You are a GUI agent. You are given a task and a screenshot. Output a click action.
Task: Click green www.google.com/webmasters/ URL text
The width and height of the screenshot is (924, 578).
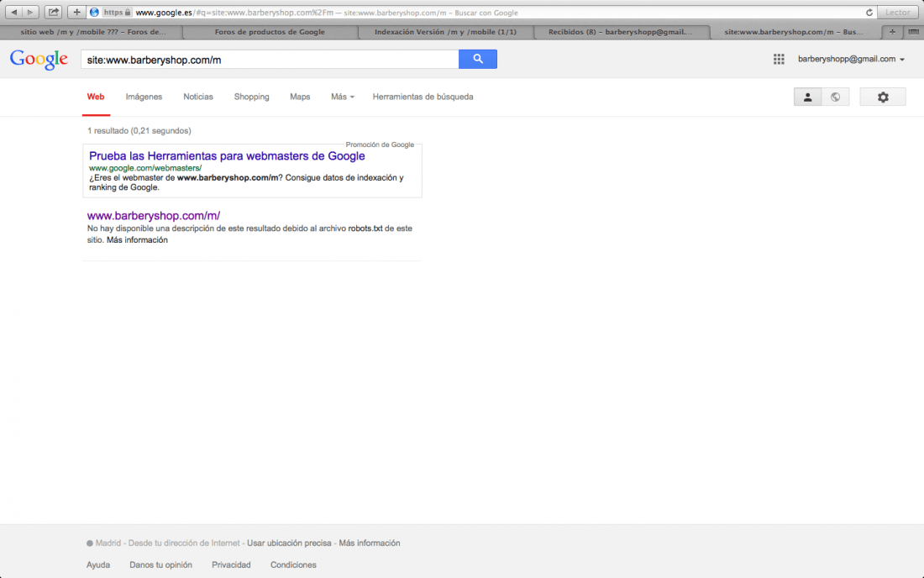tap(145, 168)
